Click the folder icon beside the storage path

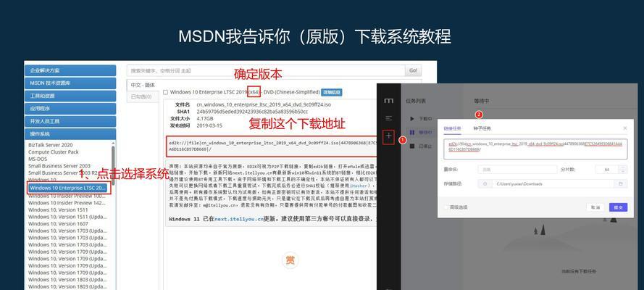pos(621,183)
